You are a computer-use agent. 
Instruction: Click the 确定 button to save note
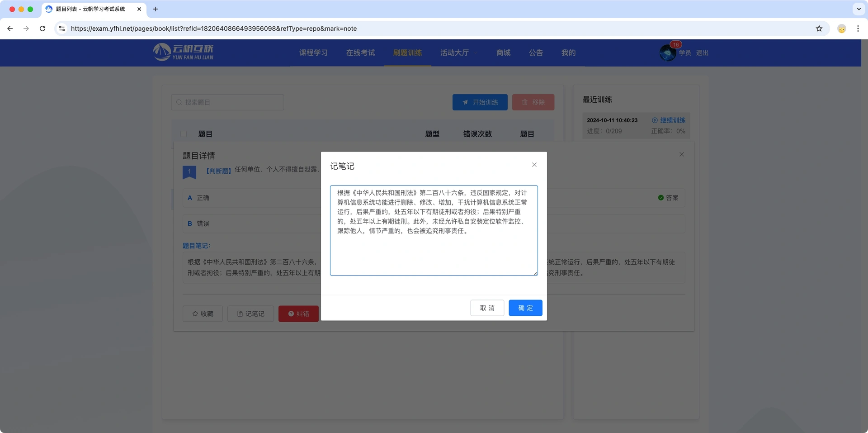pyautogui.click(x=525, y=308)
